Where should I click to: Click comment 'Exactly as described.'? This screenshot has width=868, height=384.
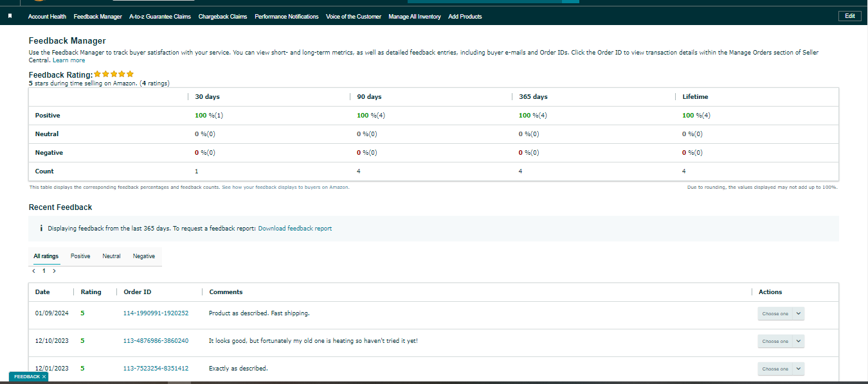(x=238, y=369)
